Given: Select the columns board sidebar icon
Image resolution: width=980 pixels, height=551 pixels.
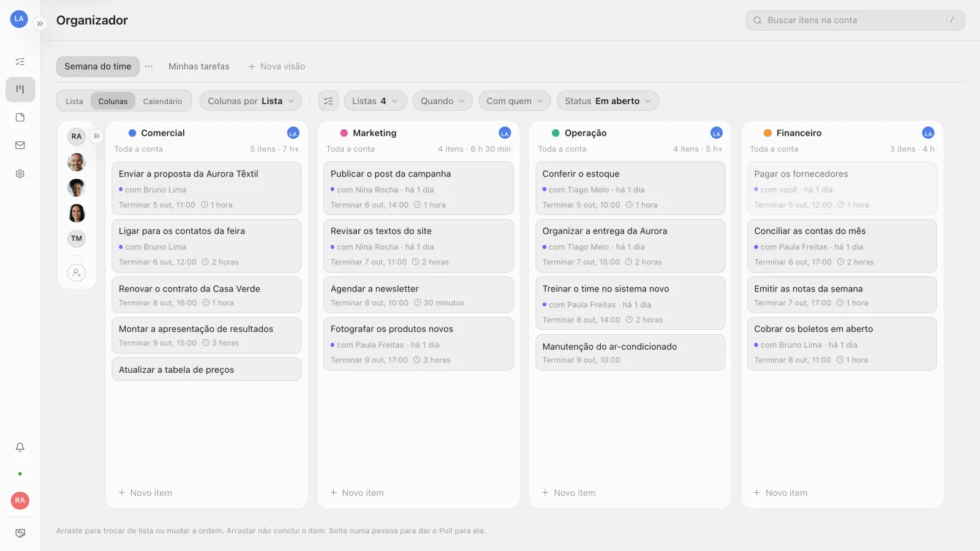Looking at the screenshot, I should (x=20, y=89).
